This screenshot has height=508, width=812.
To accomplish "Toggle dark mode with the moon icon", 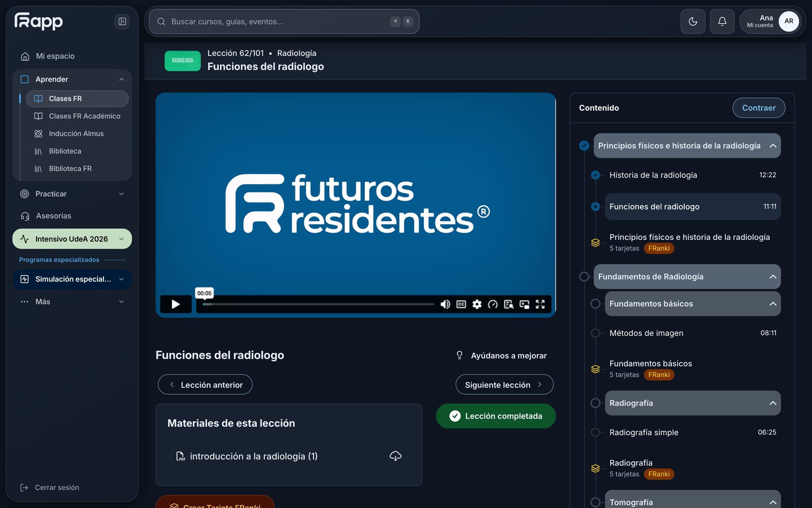I will 693,21.
